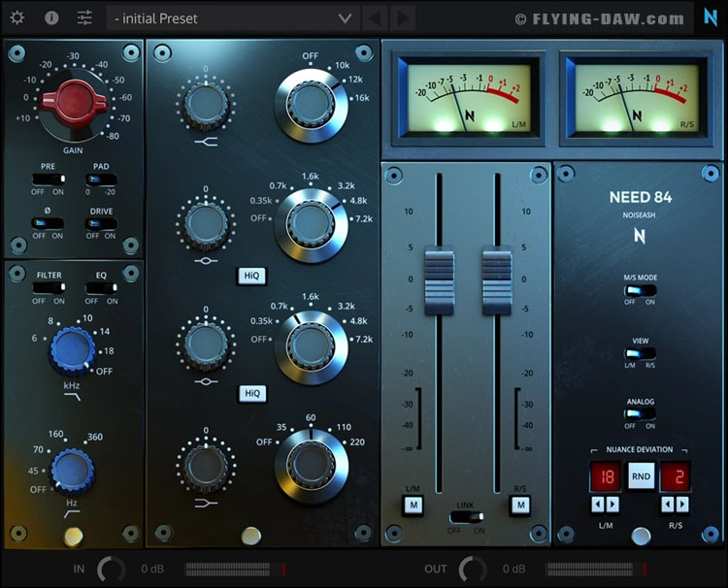Click the lower mid frequency selector knob

[x=311, y=347]
